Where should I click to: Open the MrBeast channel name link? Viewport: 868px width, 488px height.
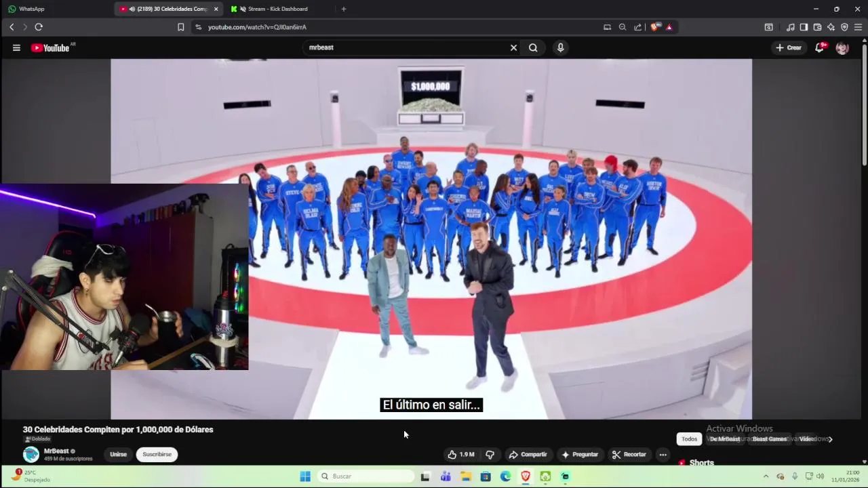click(x=56, y=451)
